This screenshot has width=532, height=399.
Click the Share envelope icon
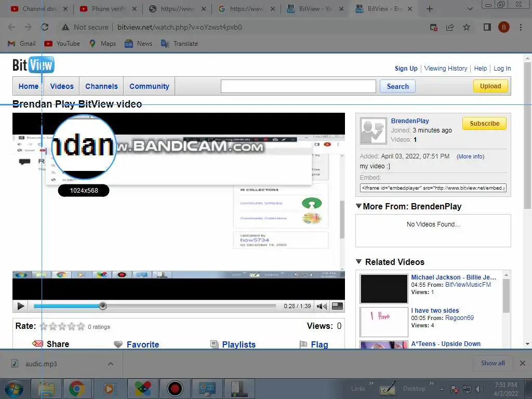37,344
